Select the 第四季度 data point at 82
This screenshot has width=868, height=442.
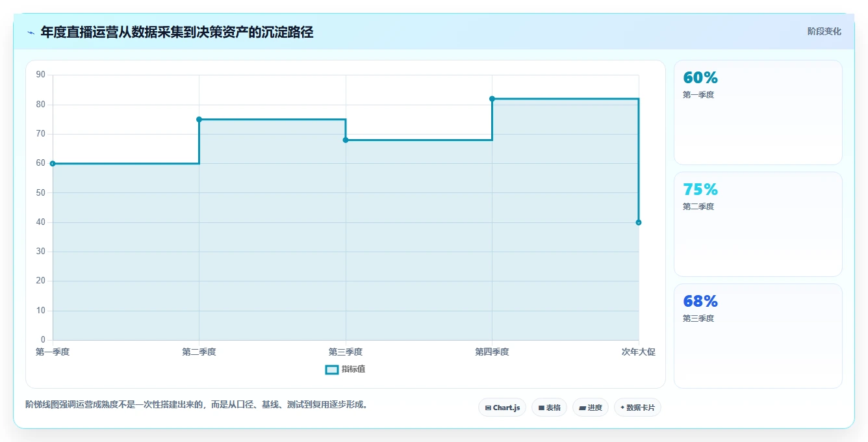(x=492, y=99)
